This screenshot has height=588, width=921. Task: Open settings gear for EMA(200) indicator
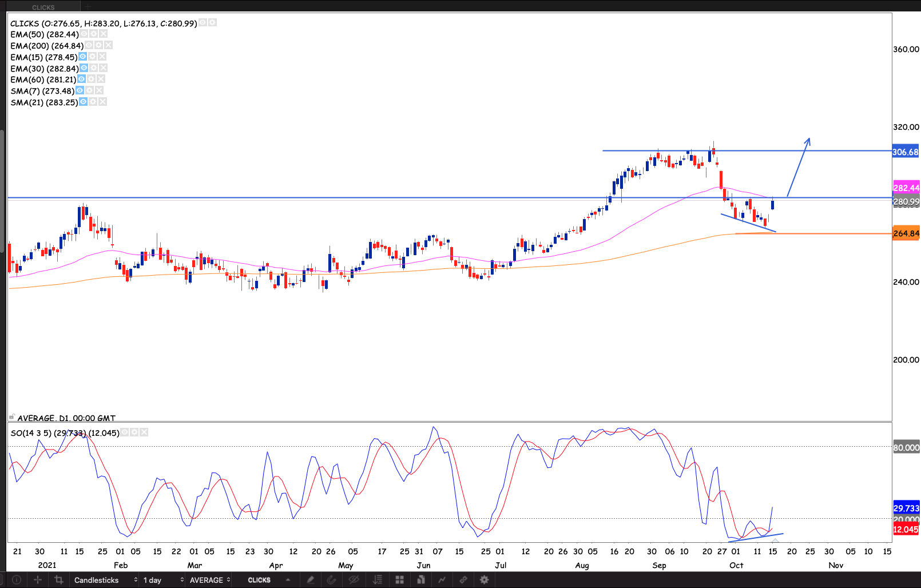98,45
